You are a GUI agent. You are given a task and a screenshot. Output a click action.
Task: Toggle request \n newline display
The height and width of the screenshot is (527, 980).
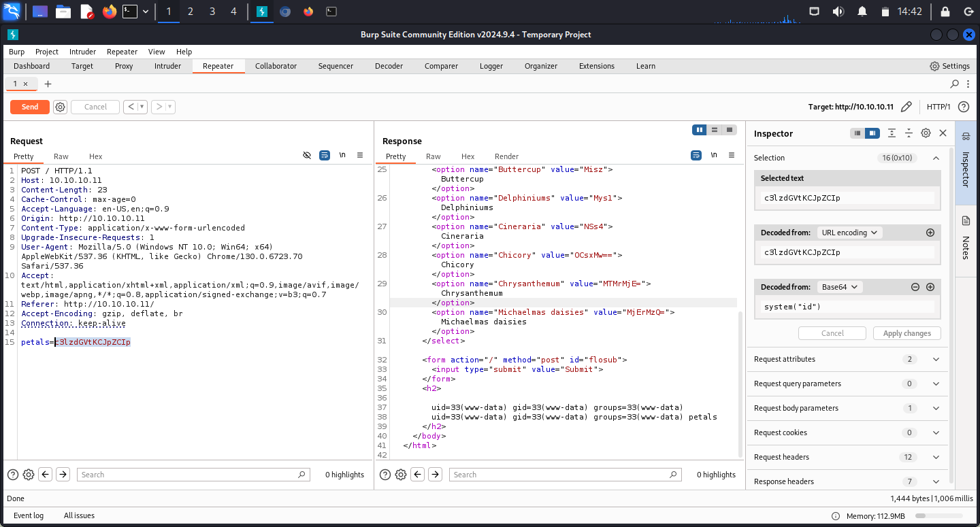click(x=342, y=155)
